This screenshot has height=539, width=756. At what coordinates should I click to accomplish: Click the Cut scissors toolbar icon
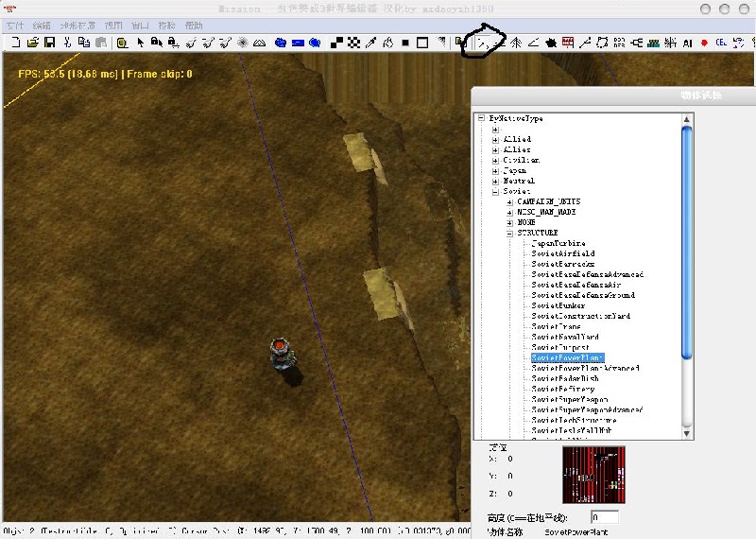[x=67, y=43]
